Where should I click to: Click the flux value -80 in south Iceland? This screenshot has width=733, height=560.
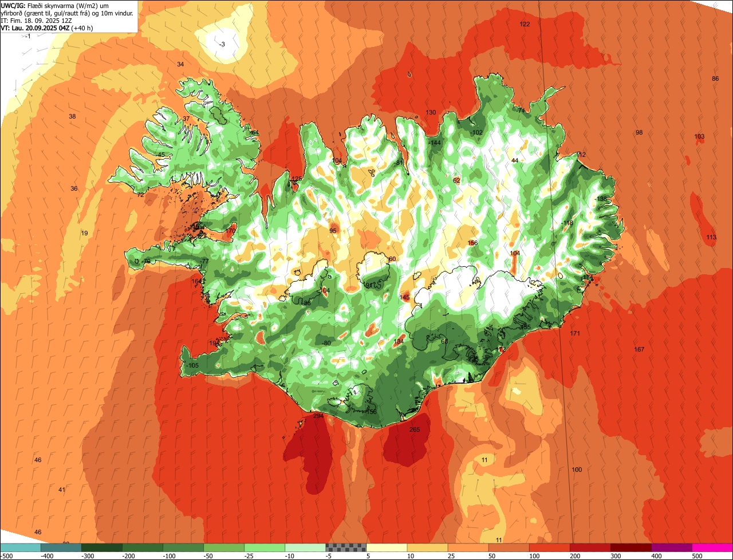(x=326, y=343)
